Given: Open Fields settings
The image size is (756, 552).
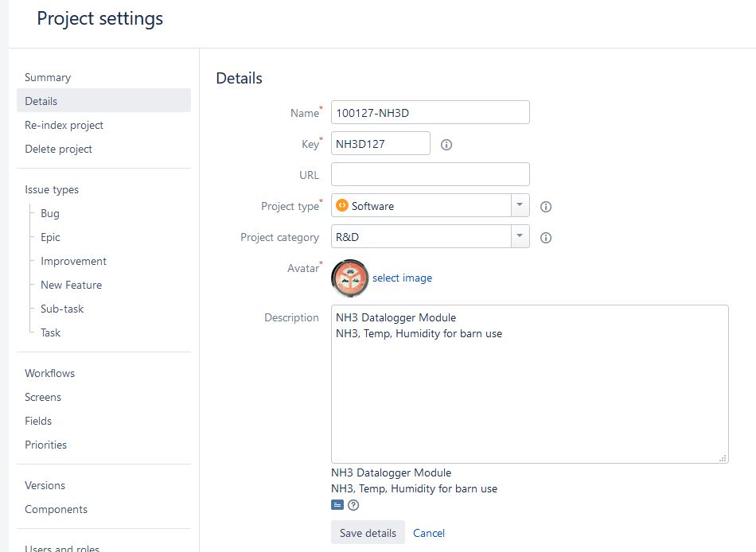Looking at the screenshot, I should point(38,421).
